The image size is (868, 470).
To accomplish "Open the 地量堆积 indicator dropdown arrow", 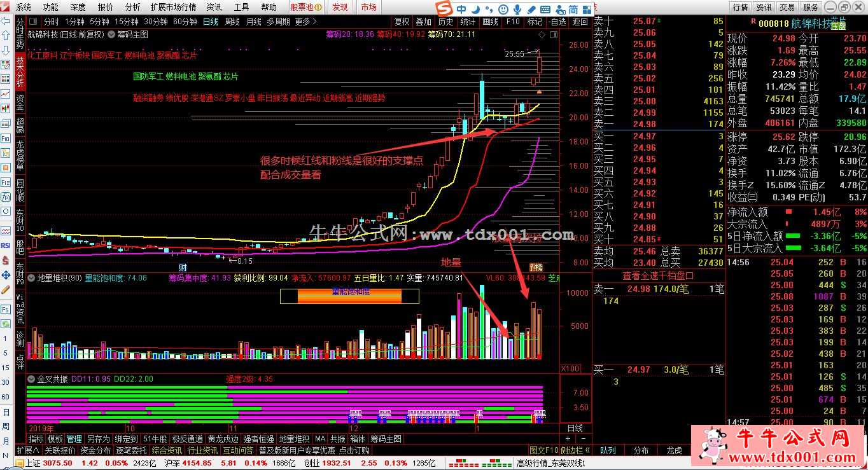I will (x=31, y=277).
